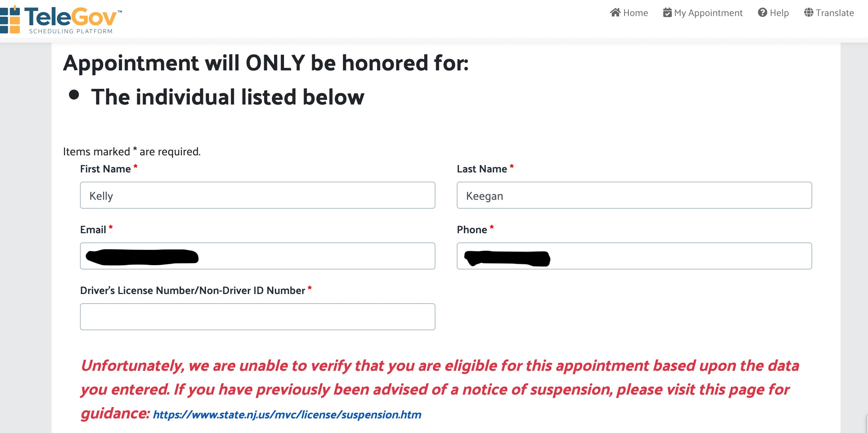Screen dimensions: 868x433
Task: Focus the Last Name field containing Keegan
Action: pos(634,196)
